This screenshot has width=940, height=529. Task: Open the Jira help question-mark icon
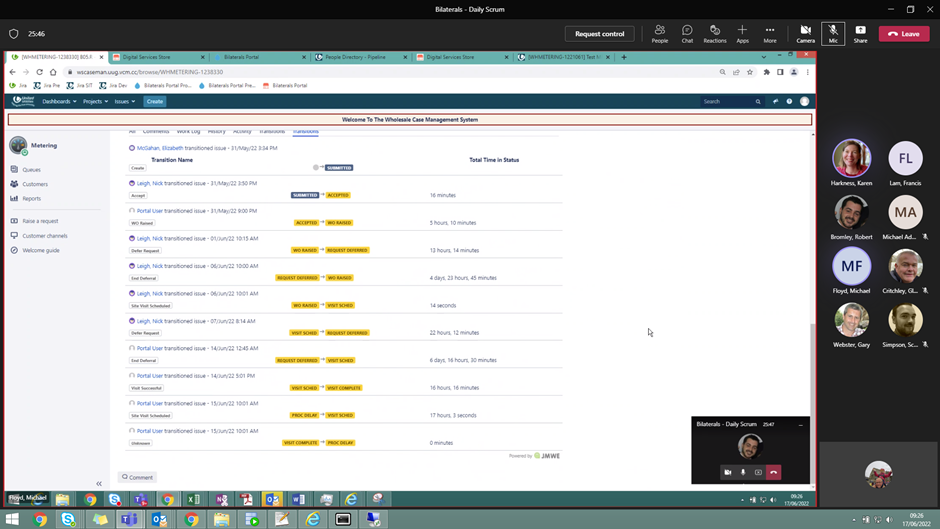click(x=789, y=101)
